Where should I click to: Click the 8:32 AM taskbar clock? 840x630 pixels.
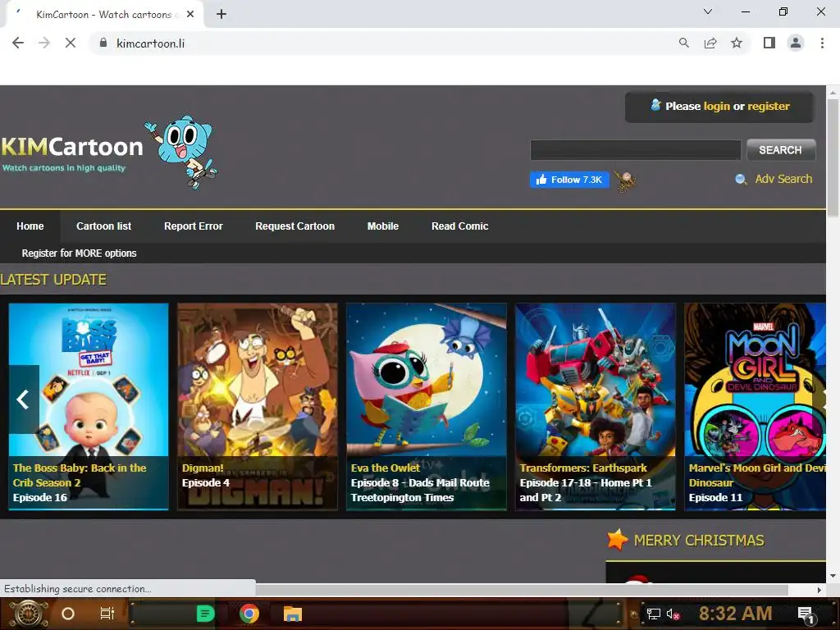pyautogui.click(x=735, y=614)
